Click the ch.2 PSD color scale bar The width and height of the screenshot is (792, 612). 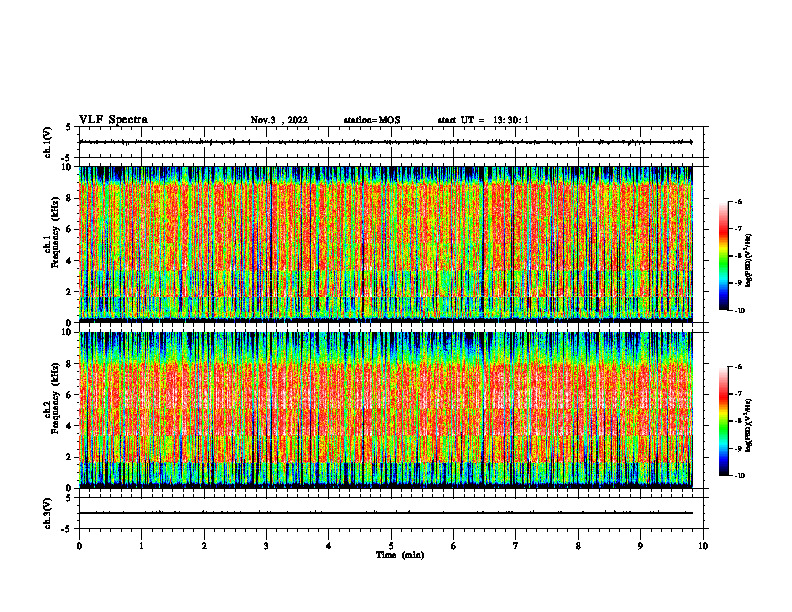pyautogui.click(x=724, y=421)
